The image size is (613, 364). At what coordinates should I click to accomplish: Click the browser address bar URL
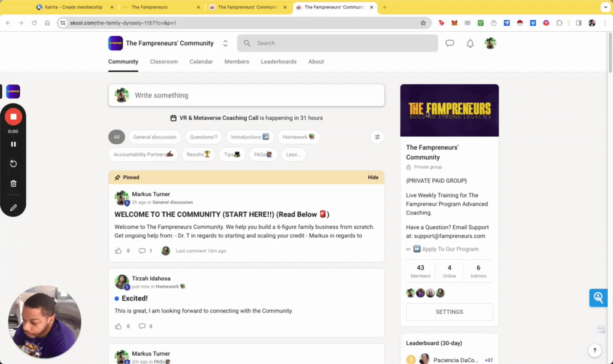click(123, 23)
